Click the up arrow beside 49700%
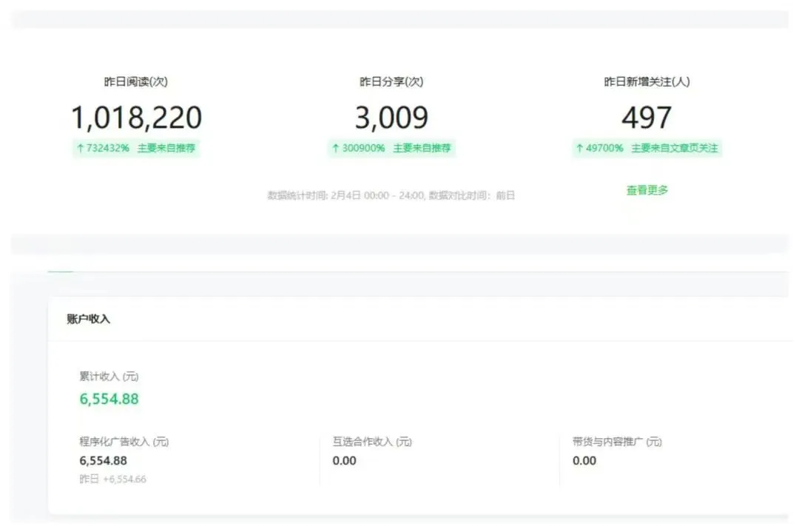The image size is (799, 532). click(580, 148)
